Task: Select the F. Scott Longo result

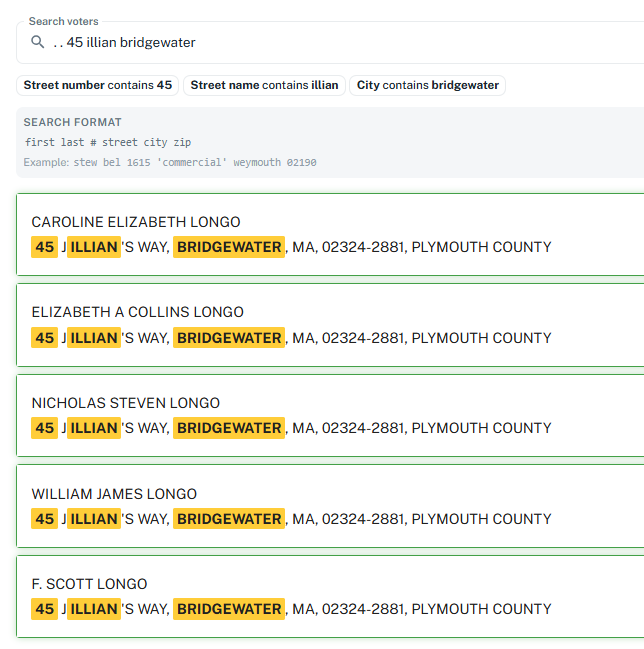Action: click(x=89, y=584)
